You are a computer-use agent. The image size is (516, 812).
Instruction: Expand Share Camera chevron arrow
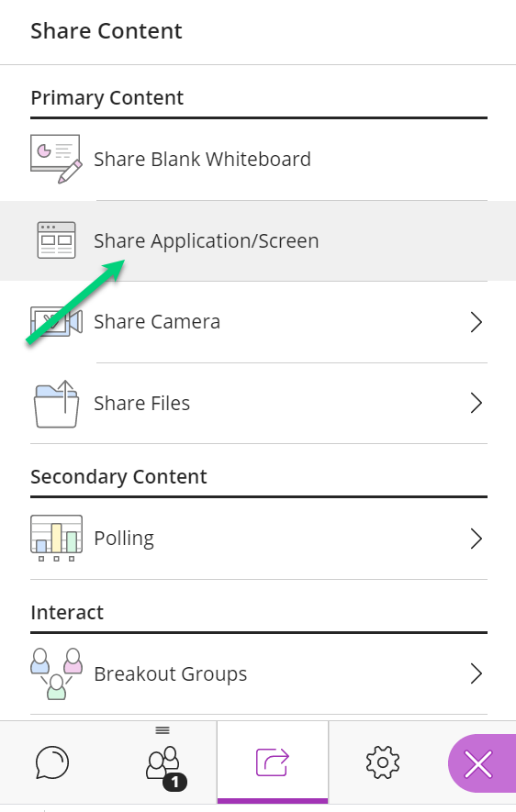coord(477,322)
